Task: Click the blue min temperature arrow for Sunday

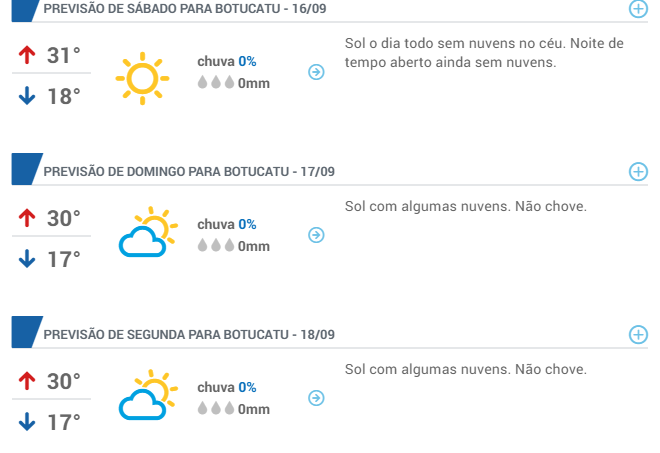Action: (x=27, y=259)
